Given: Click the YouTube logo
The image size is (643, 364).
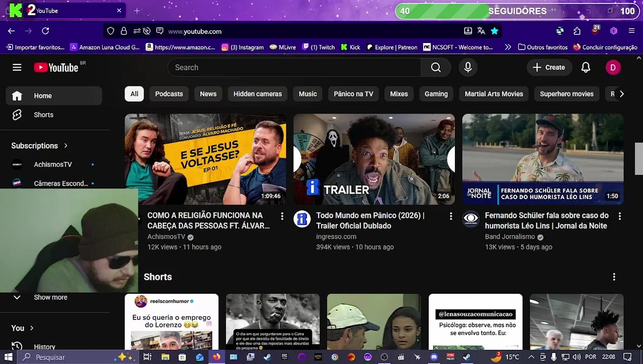Looking at the screenshot, I should point(56,67).
